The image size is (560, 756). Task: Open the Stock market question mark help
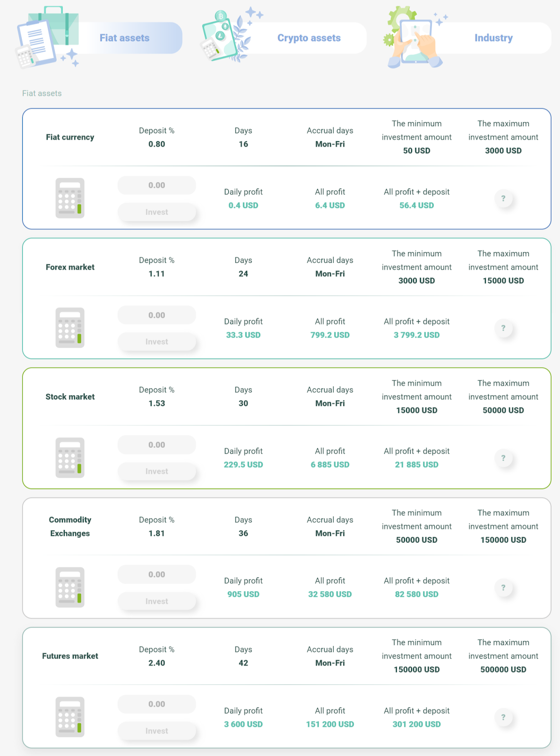[503, 458]
